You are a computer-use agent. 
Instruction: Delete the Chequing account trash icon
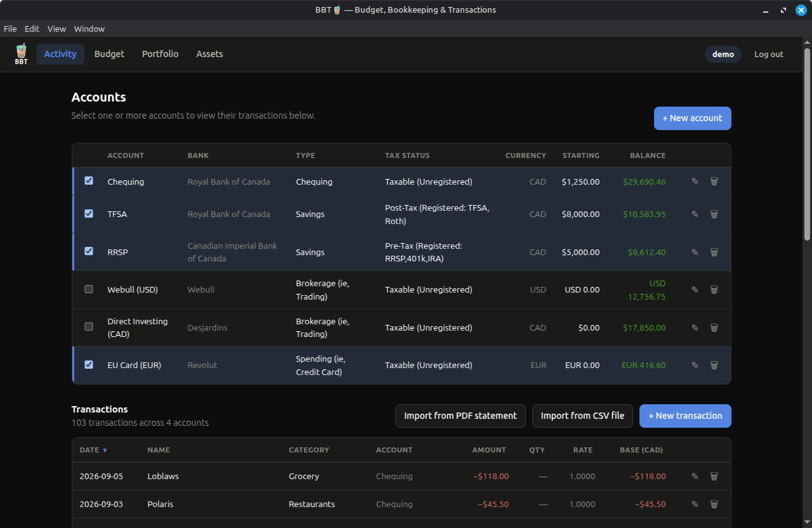coord(714,181)
